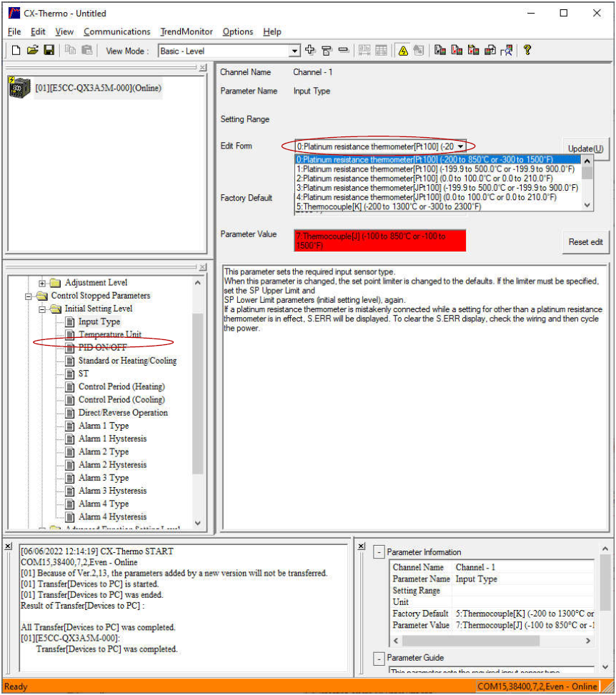The width and height of the screenshot is (616, 695).
Task: Click the Update(U) button
Action: point(585,149)
